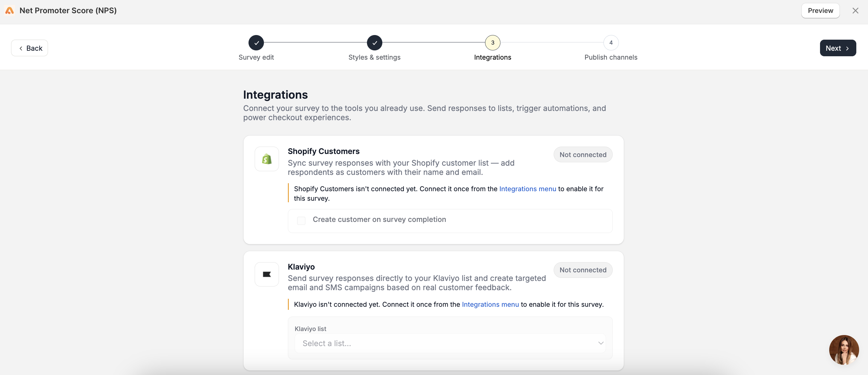Jump to Styles & settings step checkmark
Viewport: 868px width, 375px height.
click(x=374, y=43)
